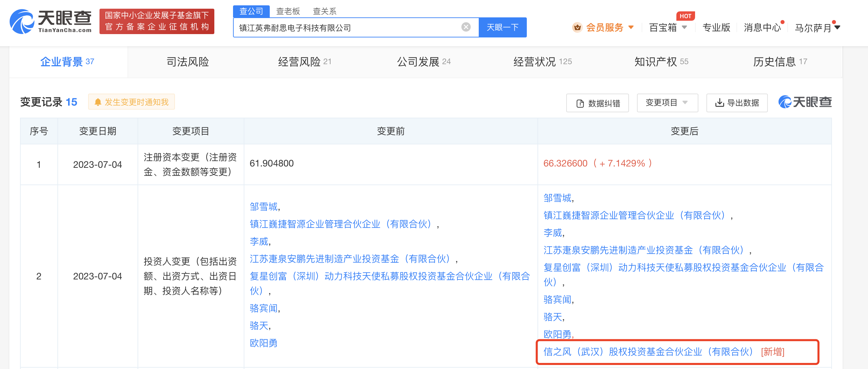This screenshot has height=369, width=868.
Task: Click the 变更记录 15 section heading
Action: pos(49,102)
